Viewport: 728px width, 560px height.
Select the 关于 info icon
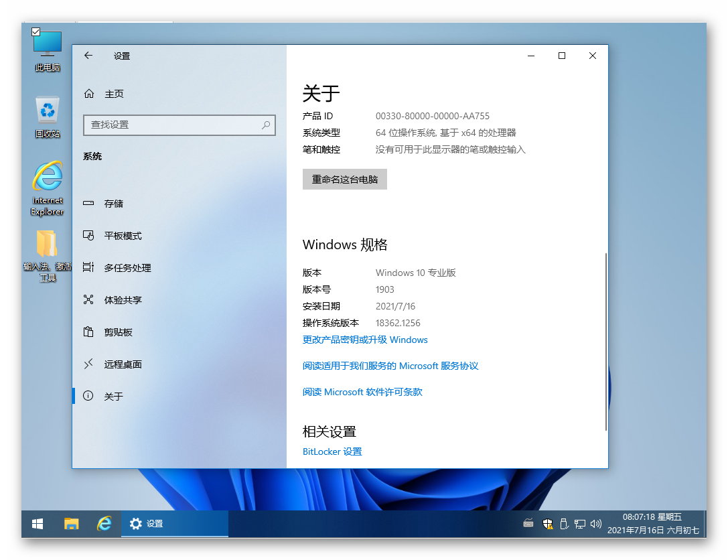coord(88,396)
